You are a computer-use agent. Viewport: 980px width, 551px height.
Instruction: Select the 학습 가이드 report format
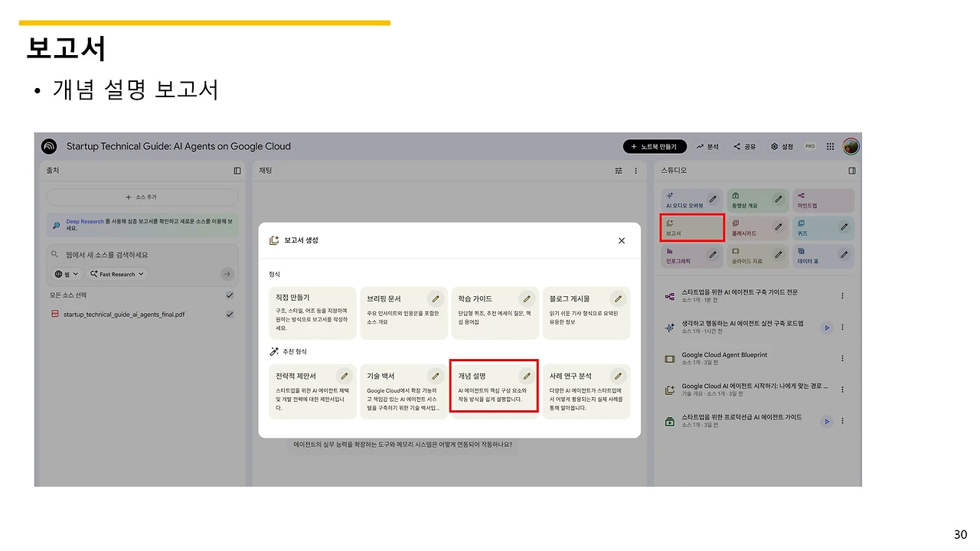point(495,313)
